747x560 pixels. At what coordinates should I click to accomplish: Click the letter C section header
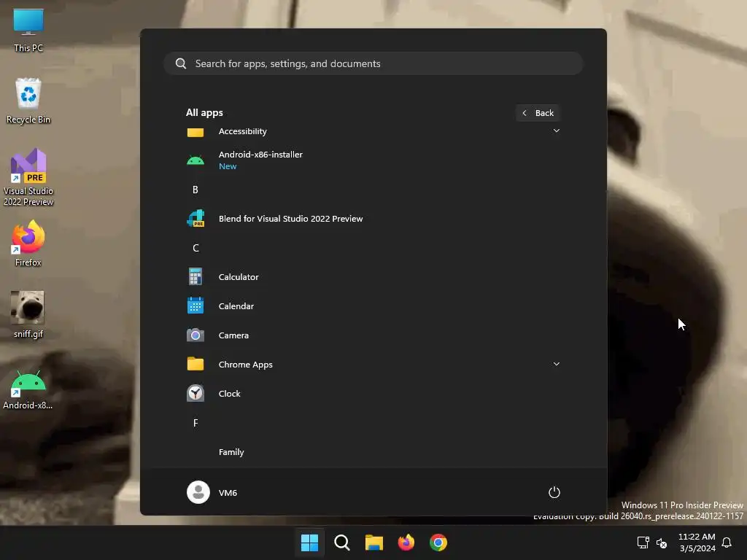(196, 248)
